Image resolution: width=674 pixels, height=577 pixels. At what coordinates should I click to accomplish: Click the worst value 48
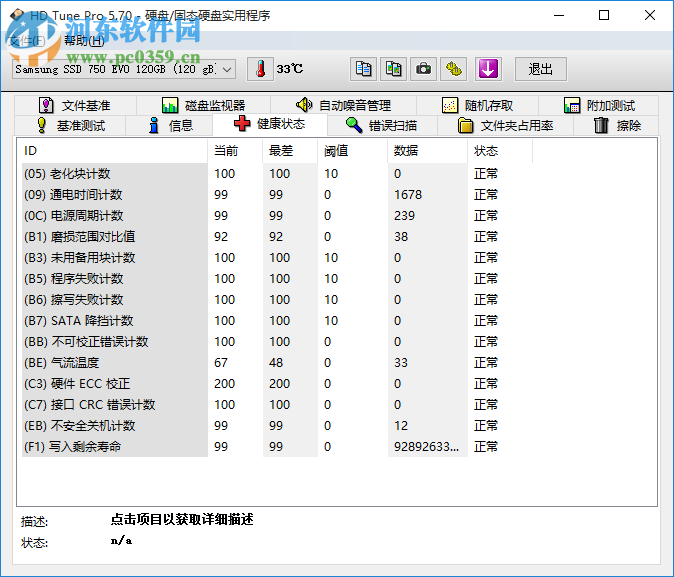click(276, 363)
